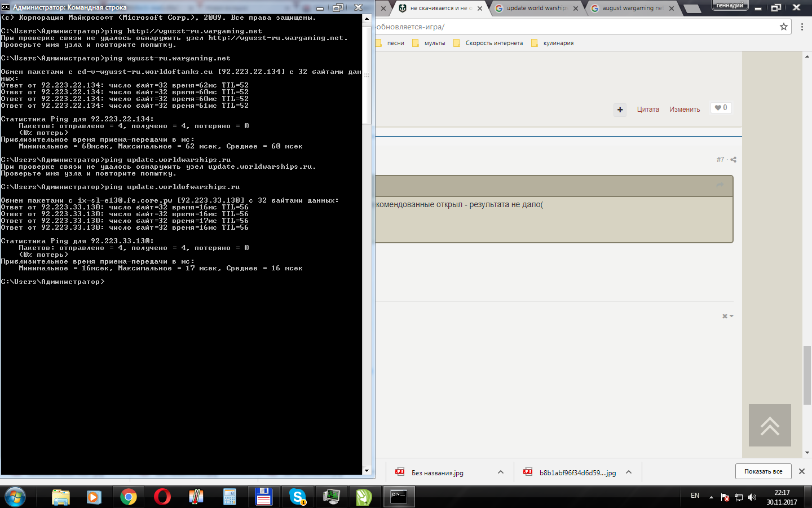
Task: Open the volume speaker tray icon
Action: [x=752, y=497]
